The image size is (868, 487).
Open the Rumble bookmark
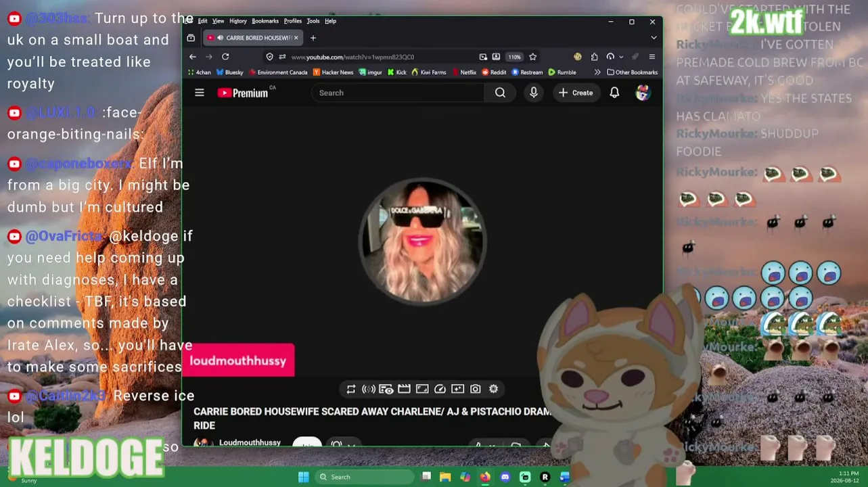click(562, 72)
